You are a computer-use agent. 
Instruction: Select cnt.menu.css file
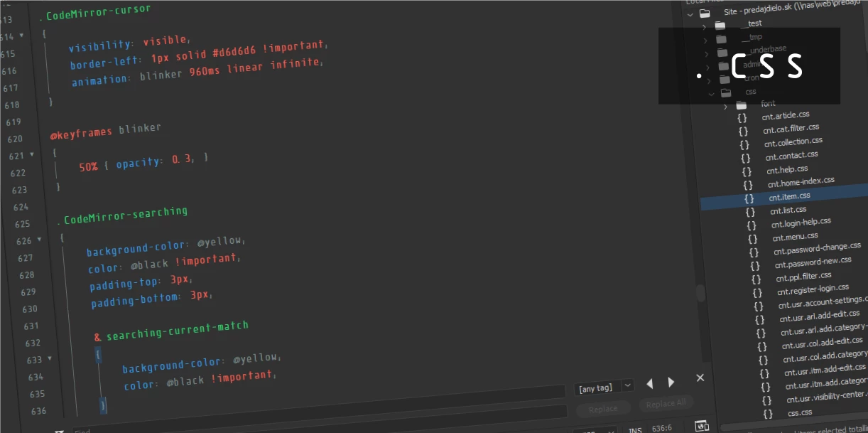tap(796, 237)
